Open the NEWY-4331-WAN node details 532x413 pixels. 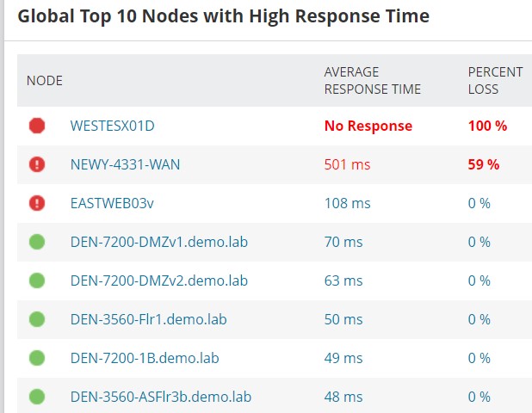(125, 164)
